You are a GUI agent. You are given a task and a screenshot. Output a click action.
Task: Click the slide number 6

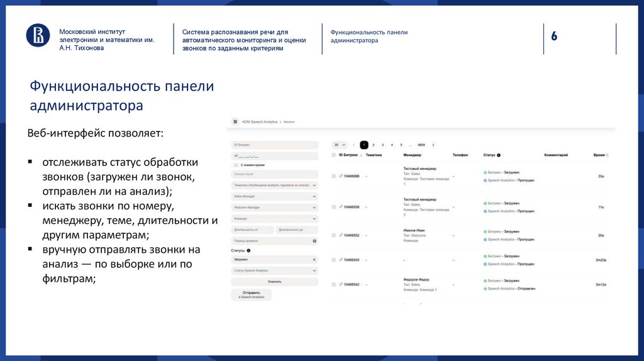(554, 36)
